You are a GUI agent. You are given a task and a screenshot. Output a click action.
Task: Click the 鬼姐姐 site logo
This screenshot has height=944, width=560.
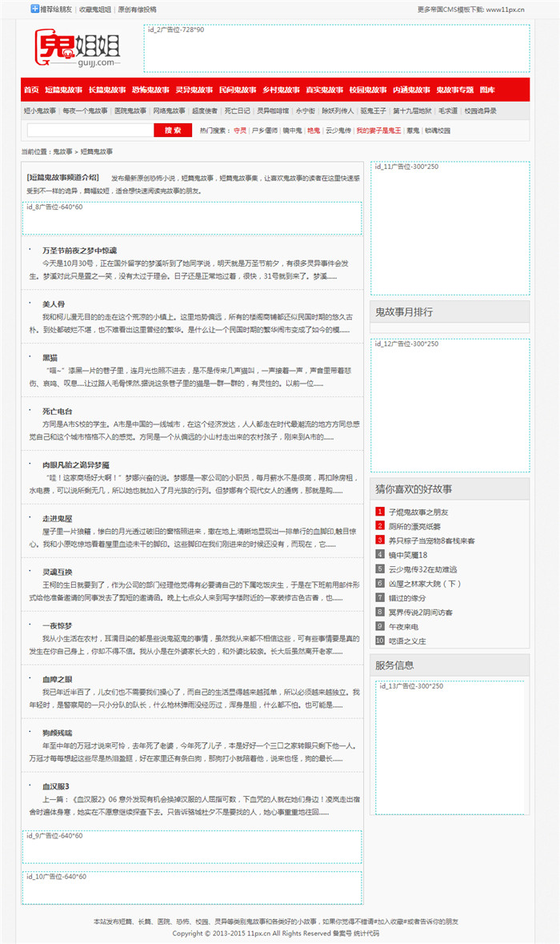coord(78,47)
